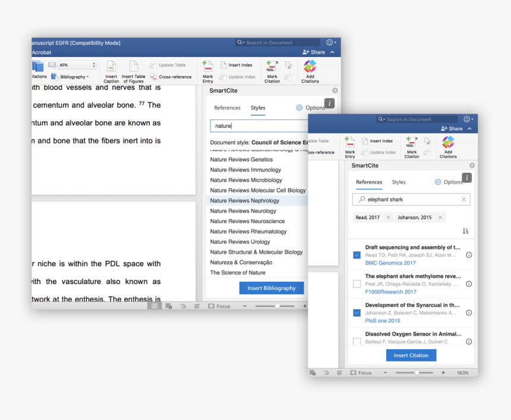
Task: Click zoom out minus in front status bar
Action: [x=385, y=372]
